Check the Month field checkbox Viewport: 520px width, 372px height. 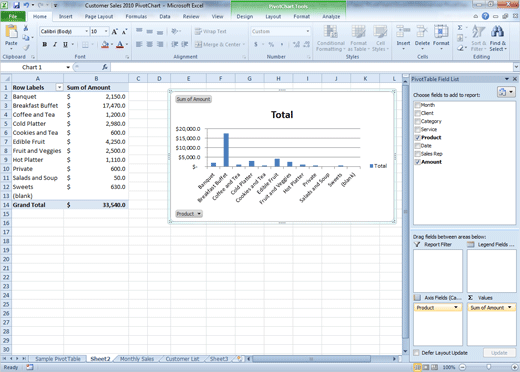417,105
